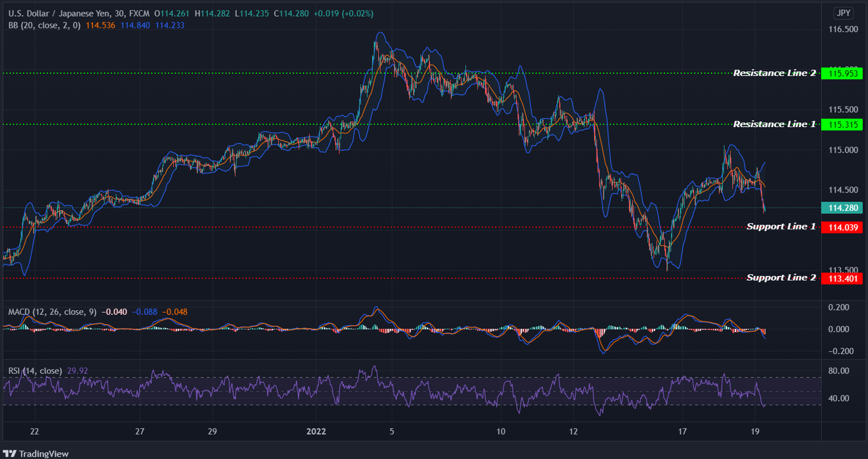The image size is (868, 459).
Task: Click the red 113.401 Support Line 2 price tag
Action: 841,278
